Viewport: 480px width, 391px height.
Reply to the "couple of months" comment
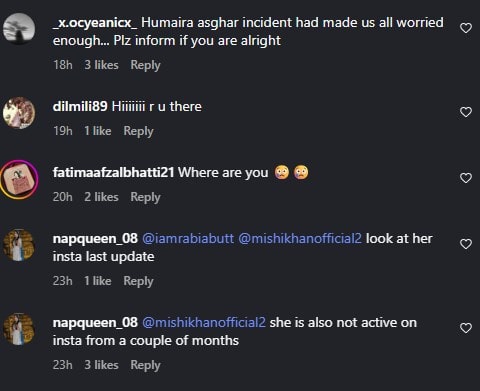point(145,365)
